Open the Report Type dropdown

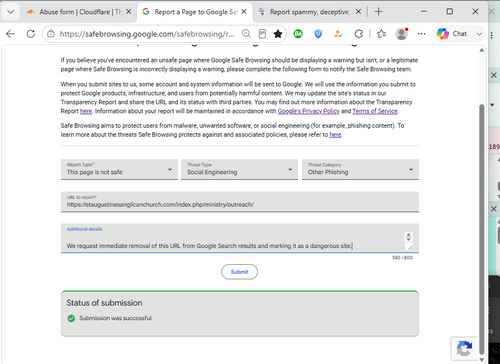click(x=119, y=169)
